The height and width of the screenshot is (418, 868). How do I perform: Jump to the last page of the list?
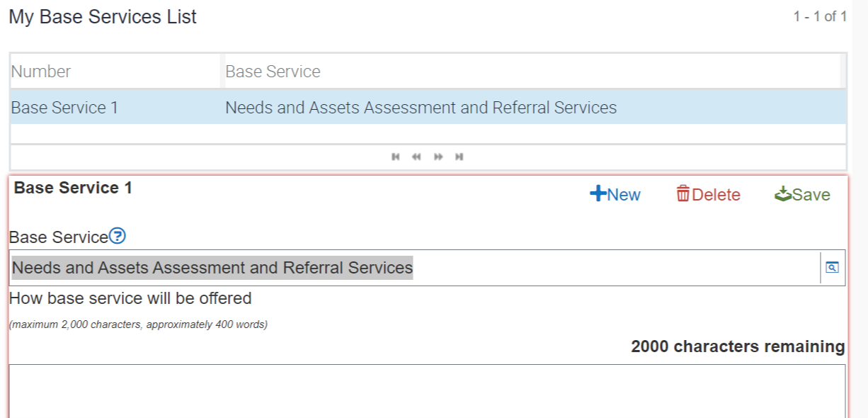[x=459, y=157]
